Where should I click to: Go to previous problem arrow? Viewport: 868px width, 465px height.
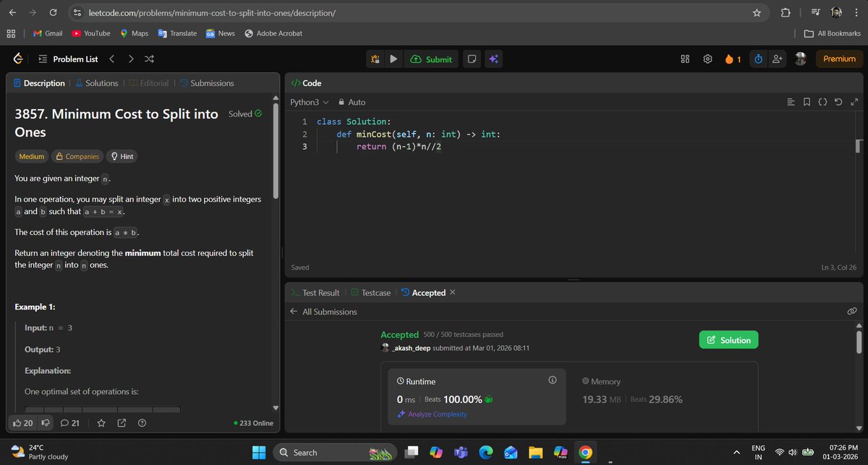112,59
